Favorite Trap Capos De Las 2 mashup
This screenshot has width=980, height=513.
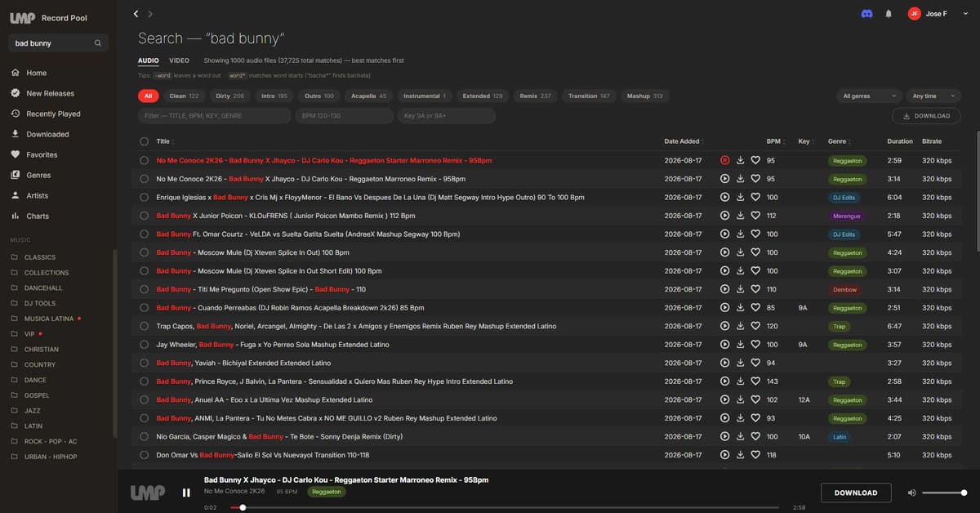click(x=755, y=326)
